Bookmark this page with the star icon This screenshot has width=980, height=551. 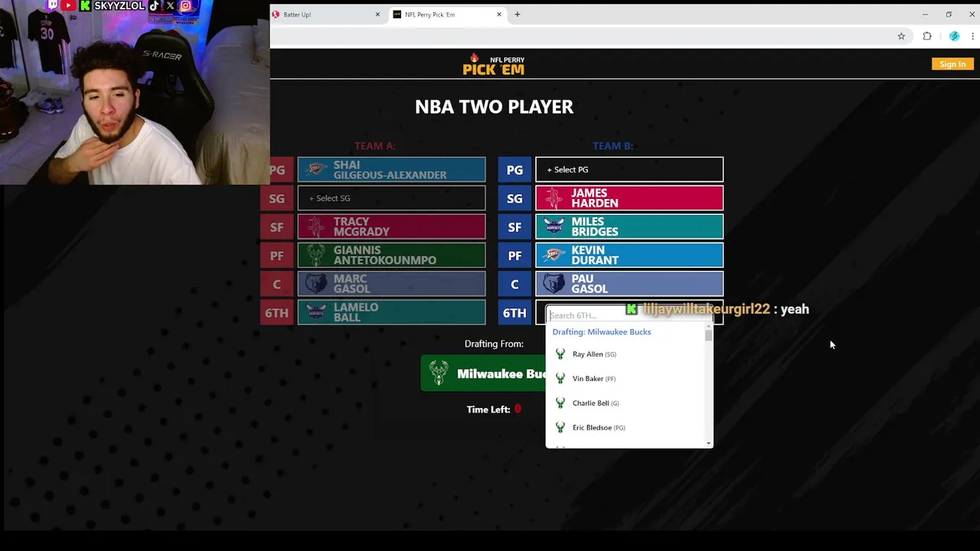tap(901, 36)
